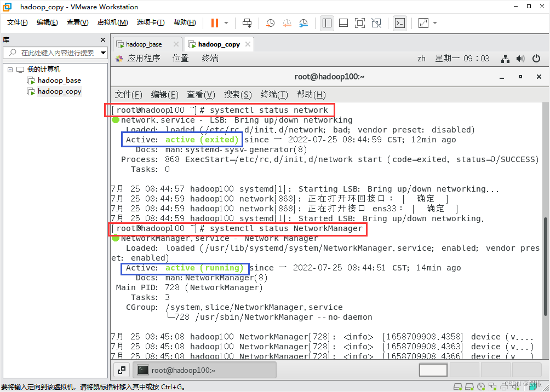Open terminal 搜索(S) menu
The image size is (550, 392).
pos(238,94)
